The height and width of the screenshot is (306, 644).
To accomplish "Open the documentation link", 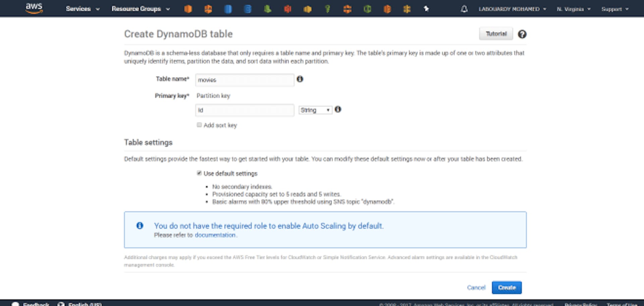I will 215,235.
